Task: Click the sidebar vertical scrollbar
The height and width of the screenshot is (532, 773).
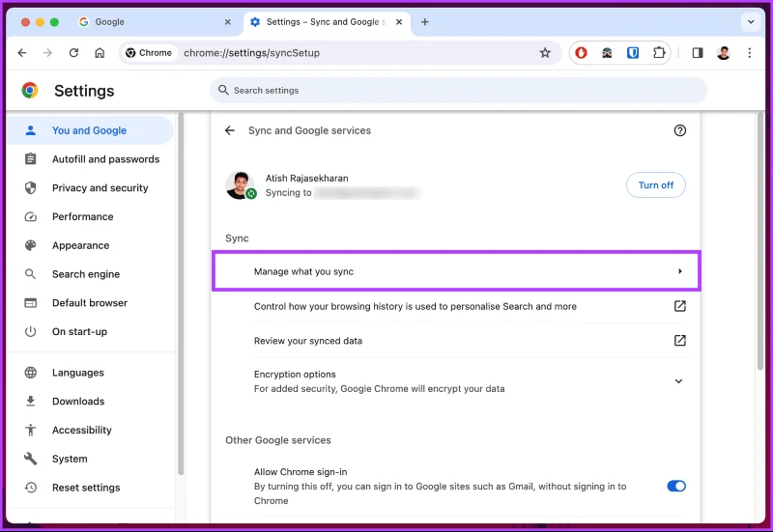Action: [x=181, y=294]
